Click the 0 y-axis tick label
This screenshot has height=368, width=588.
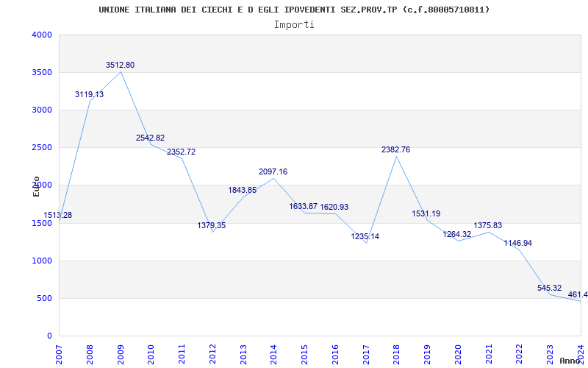49,336
